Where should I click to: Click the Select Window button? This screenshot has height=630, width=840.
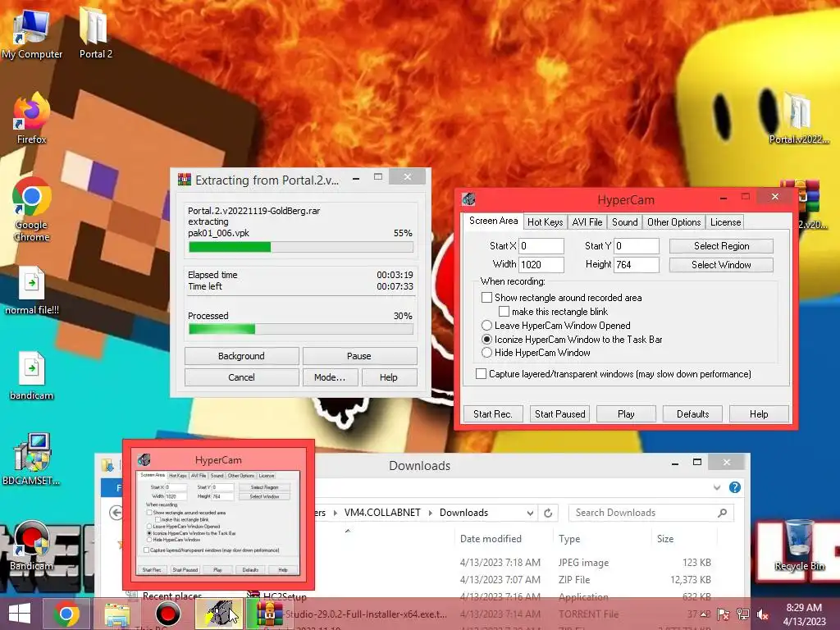721,265
